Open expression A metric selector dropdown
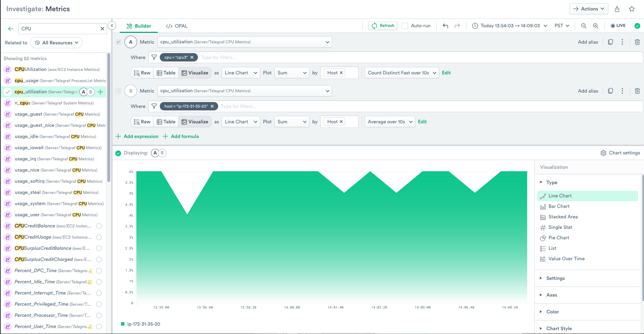This screenshot has height=334, width=644. pos(245,42)
